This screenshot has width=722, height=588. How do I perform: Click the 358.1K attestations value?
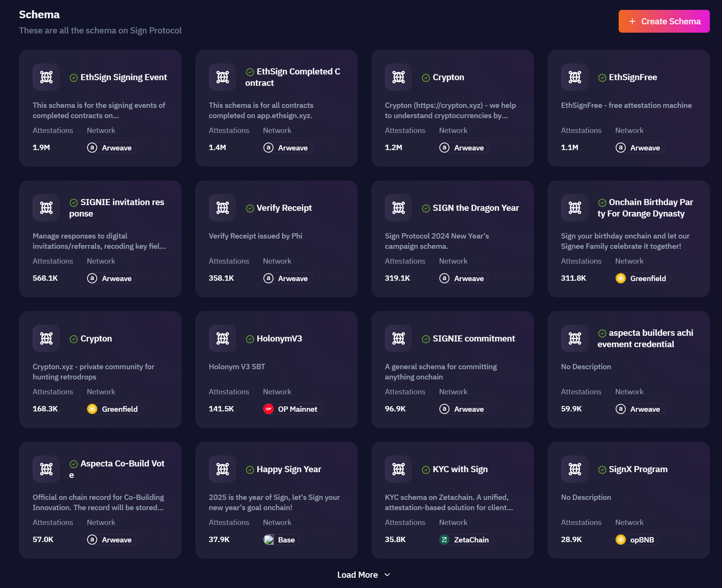pos(221,278)
